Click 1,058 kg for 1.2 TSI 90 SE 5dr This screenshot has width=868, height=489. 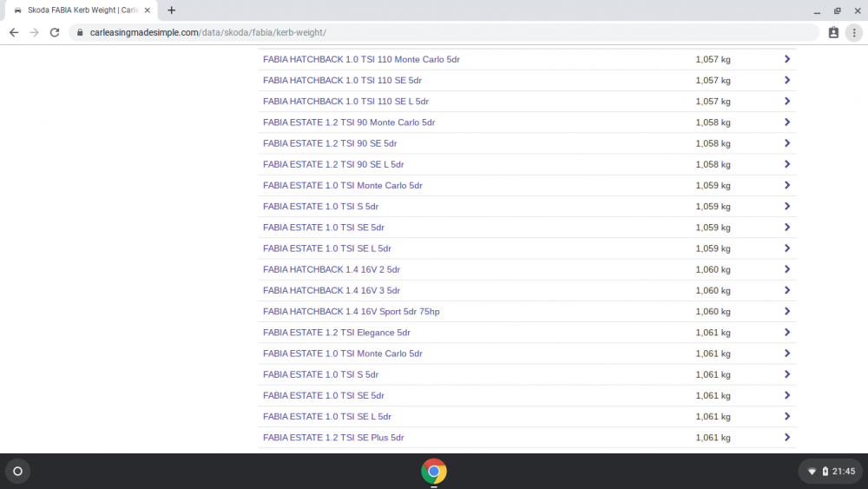[713, 143]
